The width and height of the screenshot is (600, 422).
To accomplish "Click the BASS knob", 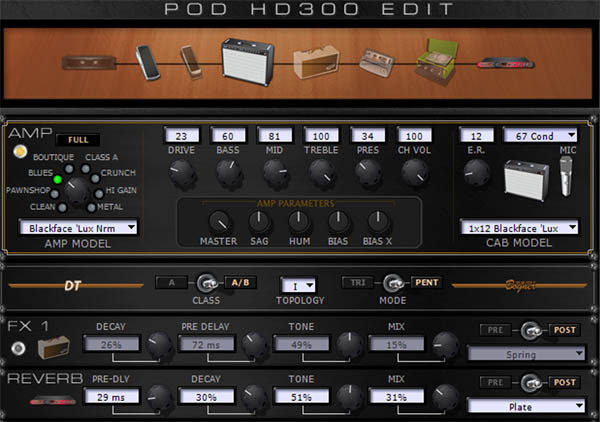I will (228, 173).
